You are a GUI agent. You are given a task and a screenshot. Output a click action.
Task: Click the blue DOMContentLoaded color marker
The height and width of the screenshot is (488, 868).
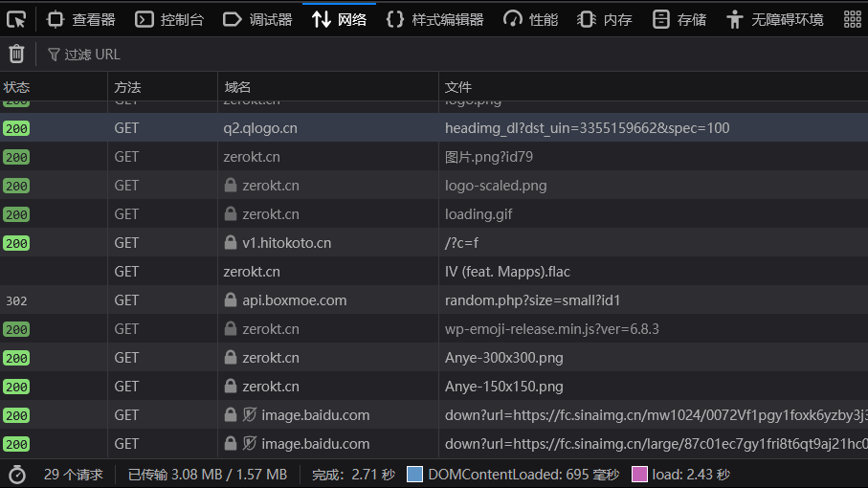[414, 475]
